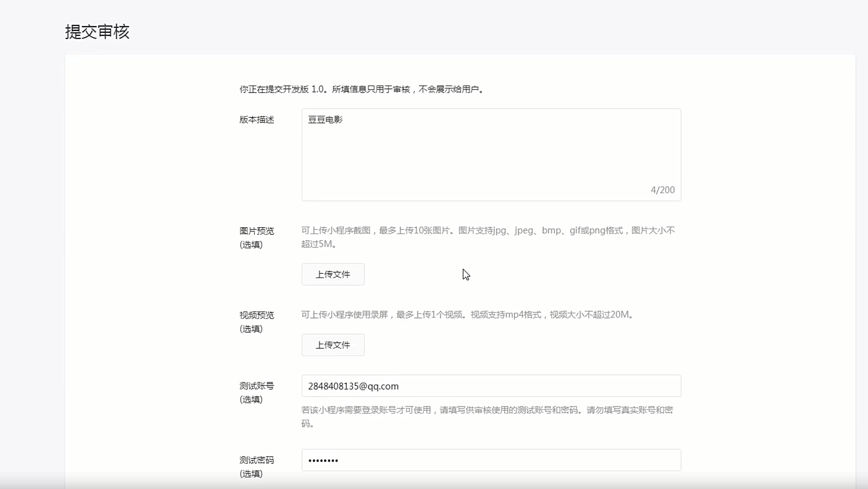Click 上传文件 button under 视频预览
The width and height of the screenshot is (868, 489).
pos(333,345)
